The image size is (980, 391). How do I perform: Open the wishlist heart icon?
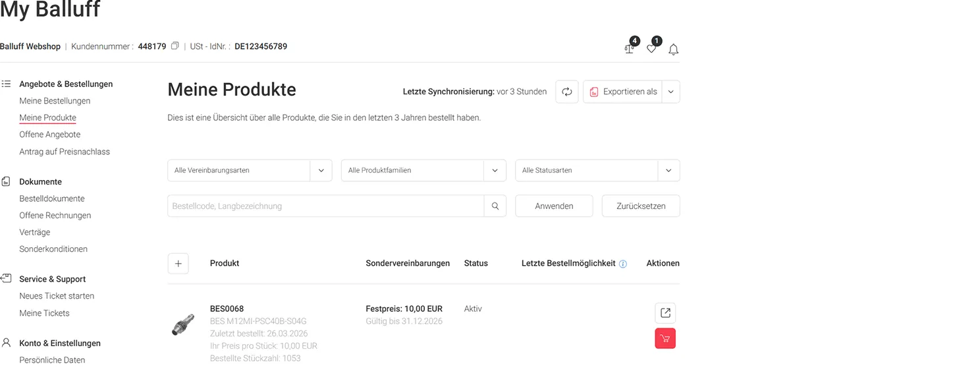click(651, 49)
